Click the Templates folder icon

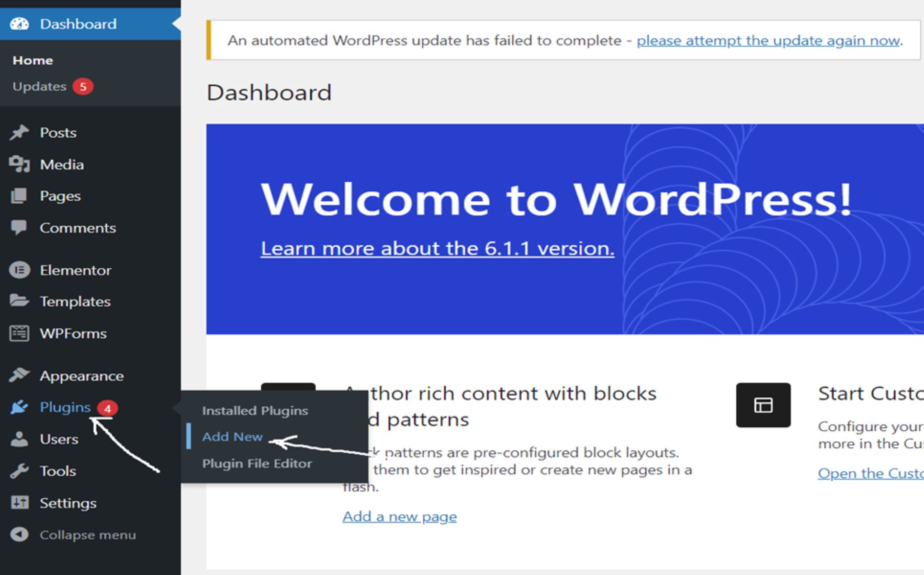point(19,301)
